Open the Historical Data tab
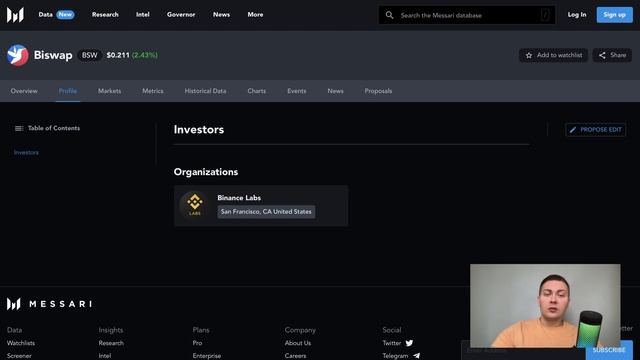This screenshot has width=640, height=360. click(x=205, y=91)
